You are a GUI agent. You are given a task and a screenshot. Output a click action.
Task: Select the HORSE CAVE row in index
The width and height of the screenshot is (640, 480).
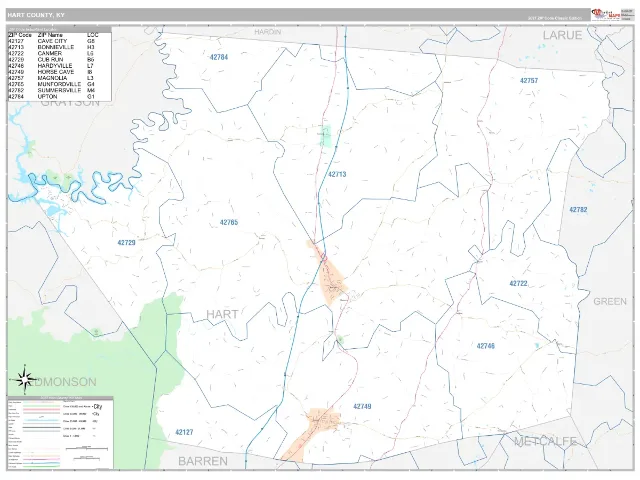click(x=51, y=72)
